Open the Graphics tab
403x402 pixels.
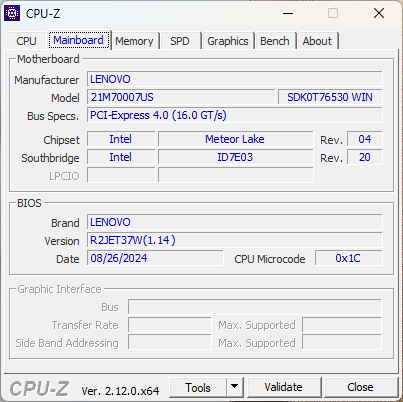point(228,41)
